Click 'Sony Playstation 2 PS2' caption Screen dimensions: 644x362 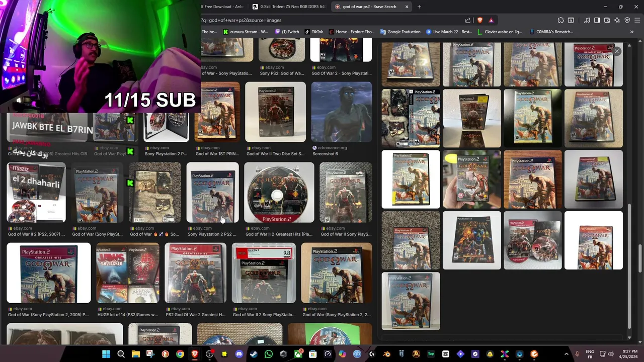(212, 234)
